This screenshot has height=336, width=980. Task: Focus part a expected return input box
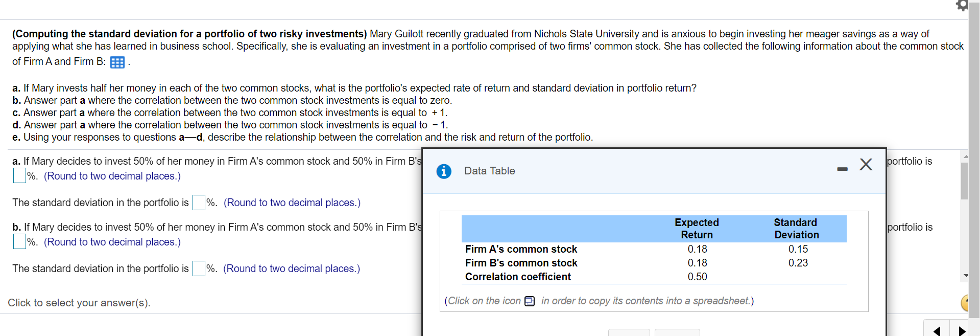point(19,176)
